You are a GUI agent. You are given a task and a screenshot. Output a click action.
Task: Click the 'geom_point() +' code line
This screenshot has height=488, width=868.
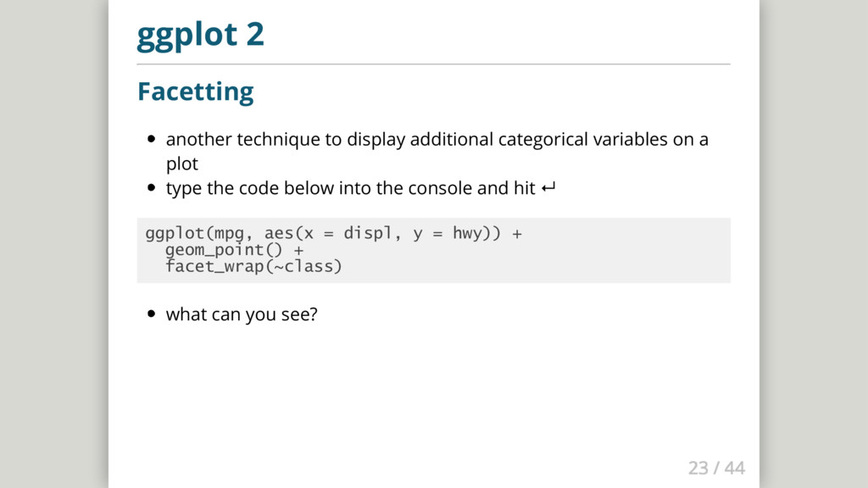(x=234, y=251)
